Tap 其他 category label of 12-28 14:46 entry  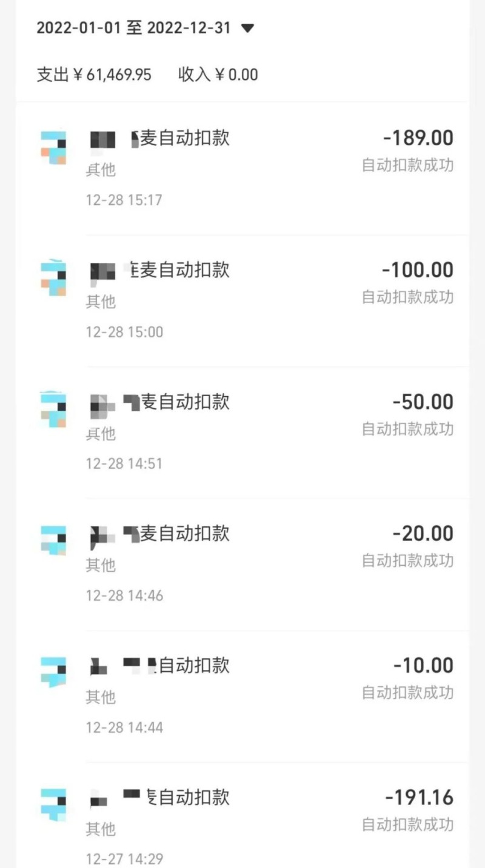pyautogui.click(x=101, y=565)
